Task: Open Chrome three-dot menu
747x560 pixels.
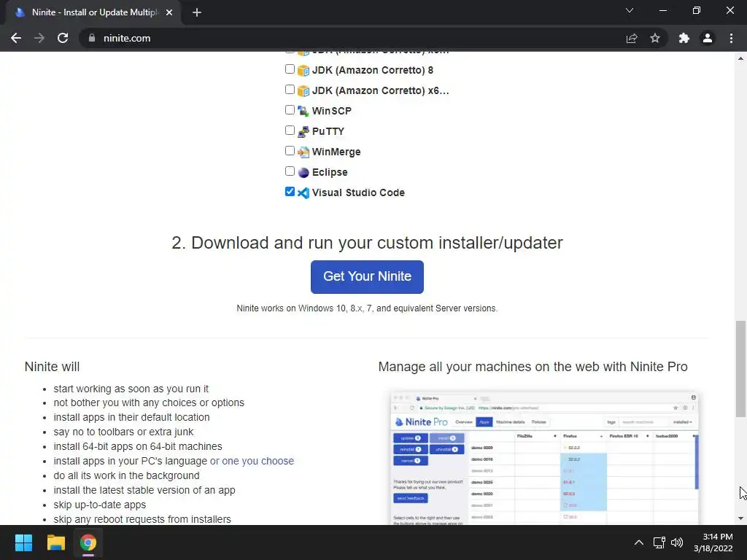Action: [731, 38]
